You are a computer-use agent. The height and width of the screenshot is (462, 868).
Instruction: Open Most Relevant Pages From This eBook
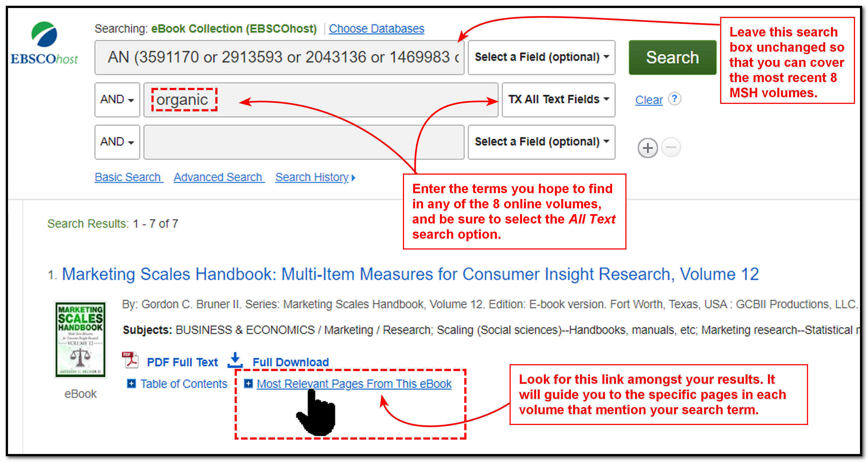(x=354, y=384)
